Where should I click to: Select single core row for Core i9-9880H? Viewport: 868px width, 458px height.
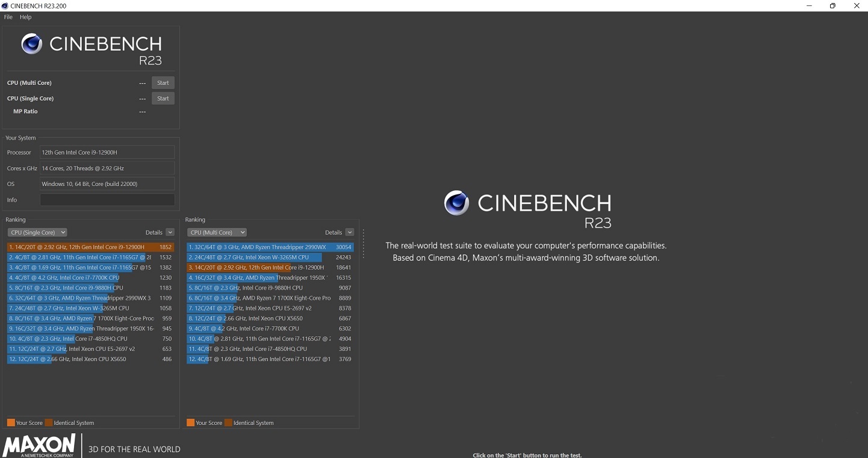coord(90,288)
